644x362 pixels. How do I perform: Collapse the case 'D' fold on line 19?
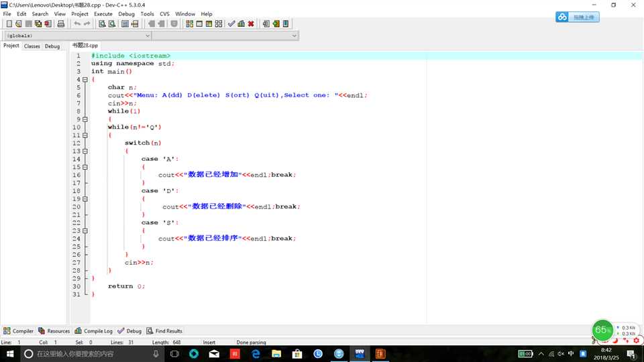coord(85,198)
